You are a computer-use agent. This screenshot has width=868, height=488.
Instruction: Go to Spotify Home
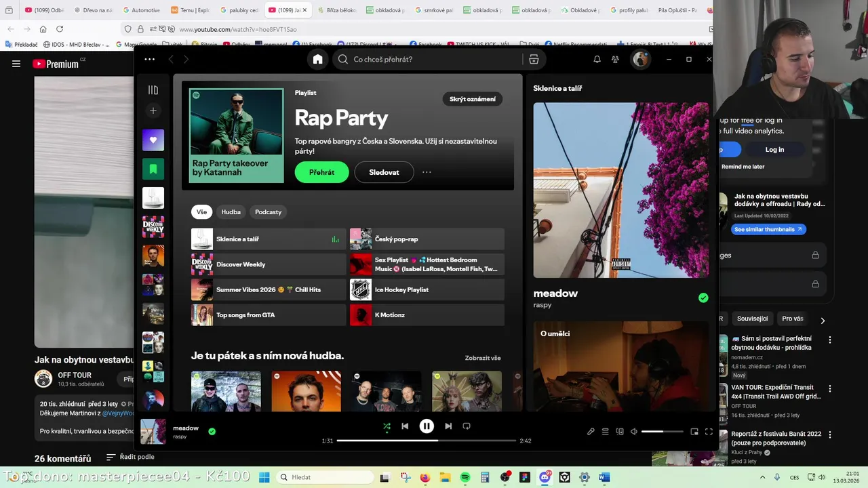[x=317, y=60]
